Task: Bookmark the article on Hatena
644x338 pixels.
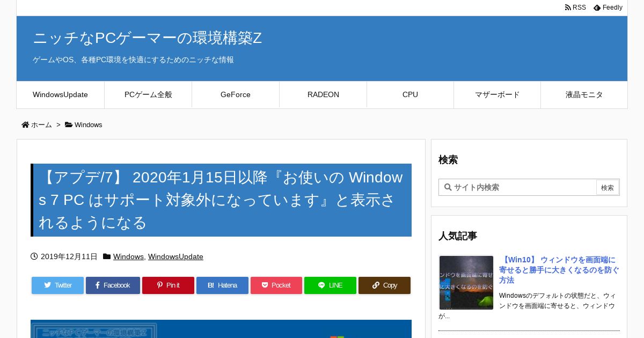Action: (222, 285)
